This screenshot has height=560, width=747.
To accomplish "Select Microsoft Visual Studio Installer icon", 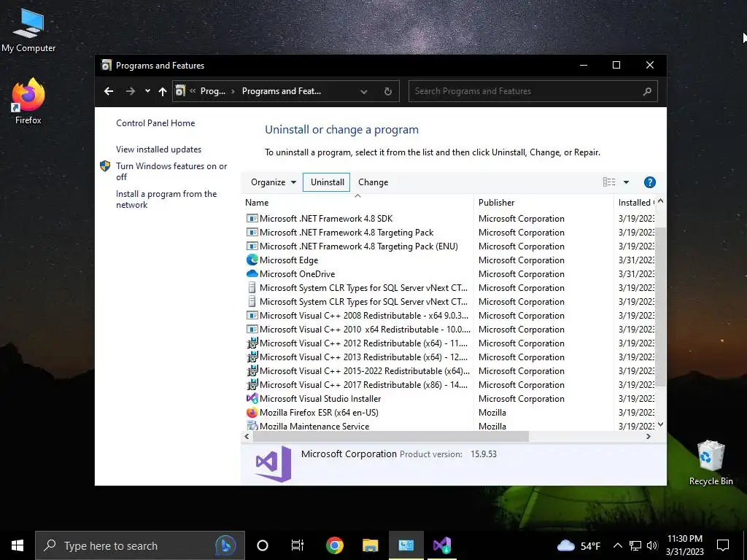I will 252,399.
